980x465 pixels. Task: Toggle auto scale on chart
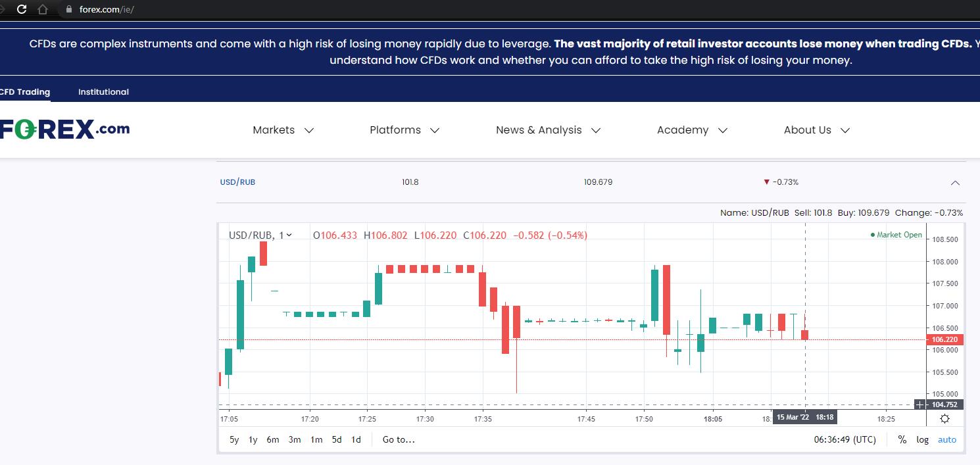click(947, 439)
